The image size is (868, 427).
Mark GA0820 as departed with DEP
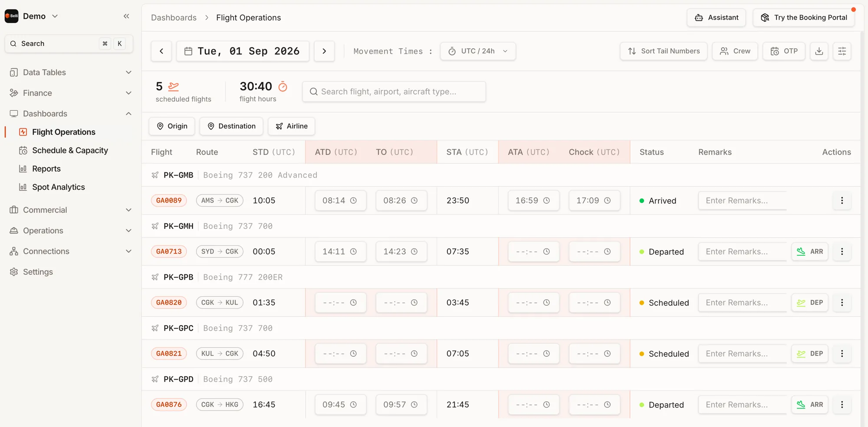pyautogui.click(x=810, y=303)
